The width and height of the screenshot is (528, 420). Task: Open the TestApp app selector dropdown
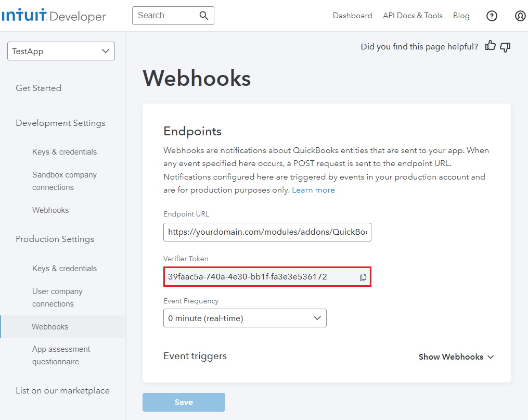[61, 51]
